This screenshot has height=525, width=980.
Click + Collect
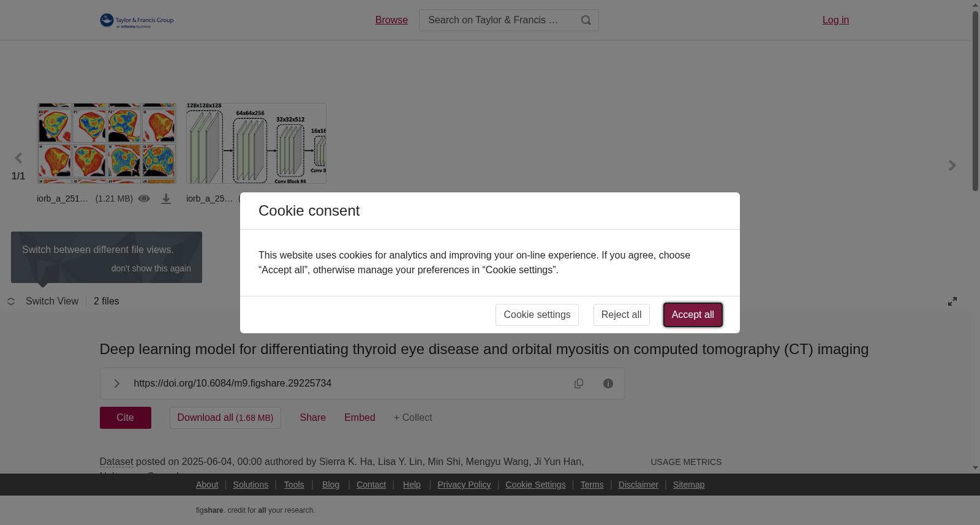point(413,418)
